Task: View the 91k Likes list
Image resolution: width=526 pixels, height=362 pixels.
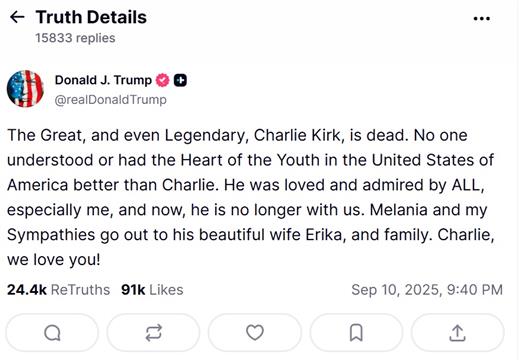Action: [x=152, y=290]
